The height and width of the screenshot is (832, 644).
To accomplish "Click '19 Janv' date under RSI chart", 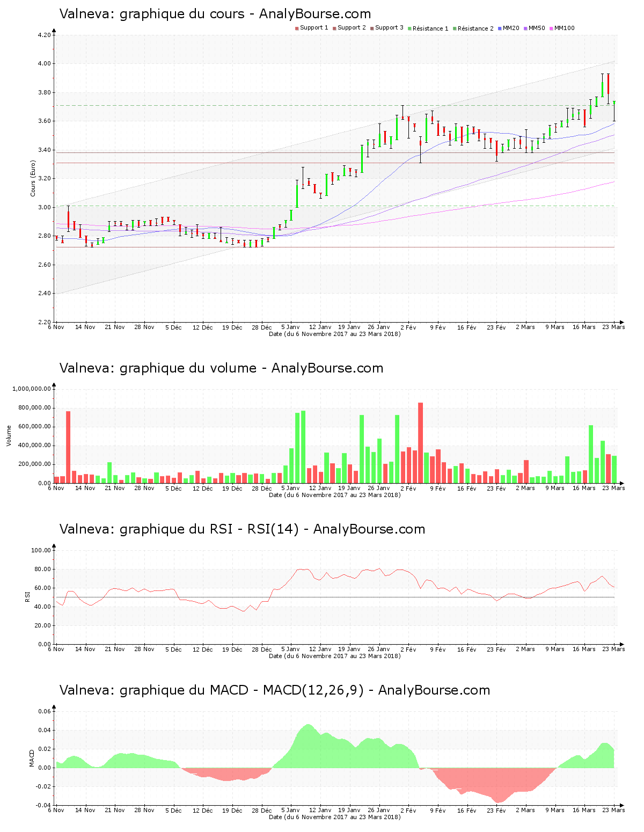I will [349, 649].
